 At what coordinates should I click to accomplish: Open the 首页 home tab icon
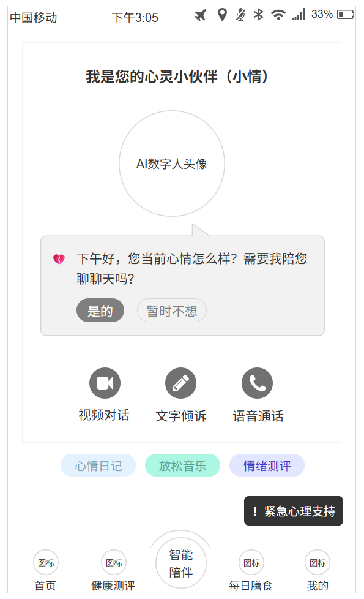pos(46,562)
